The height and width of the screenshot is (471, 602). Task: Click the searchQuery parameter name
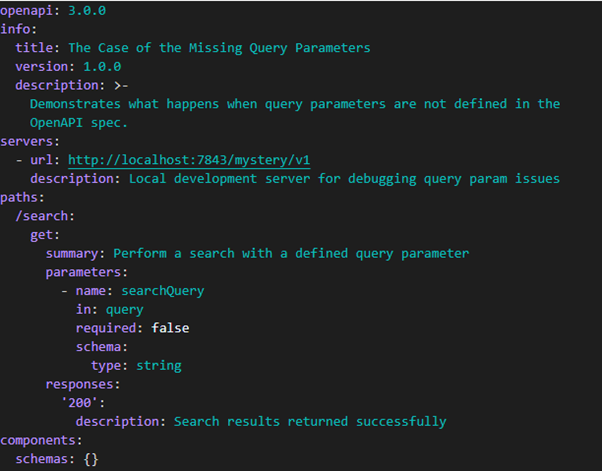pos(163,291)
